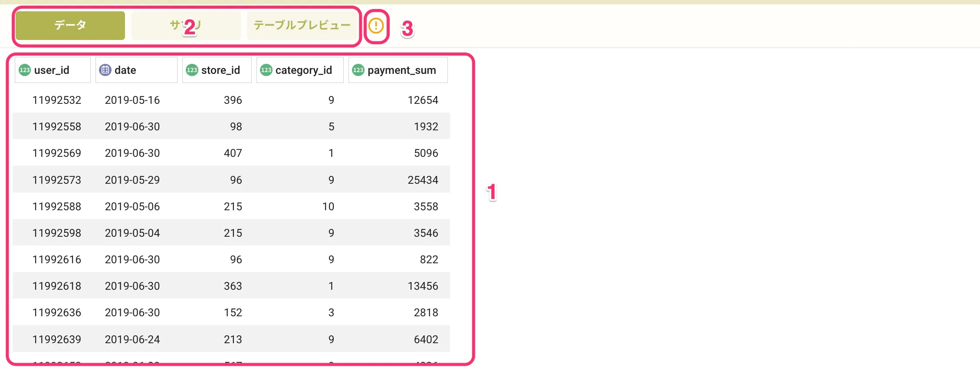Click user_id cell 11992636
Image resolution: width=980 pixels, height=371 pixels.
57,313
